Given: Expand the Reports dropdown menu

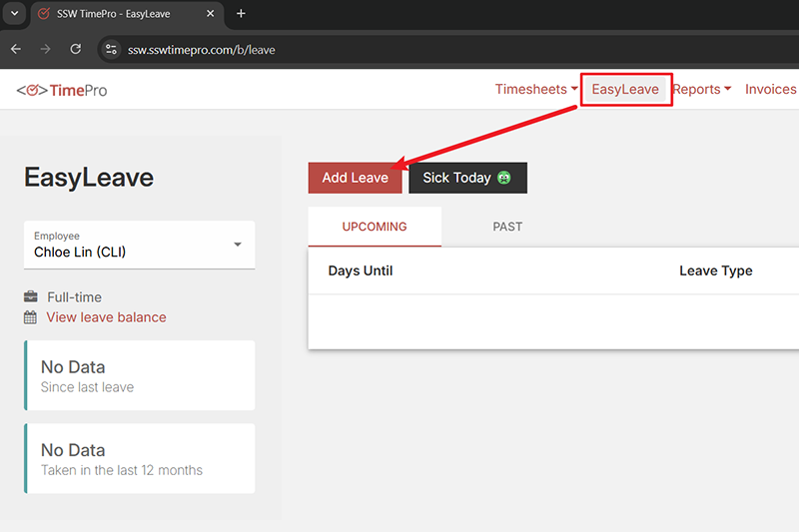Looking at the screenshot, I should 702,89.
